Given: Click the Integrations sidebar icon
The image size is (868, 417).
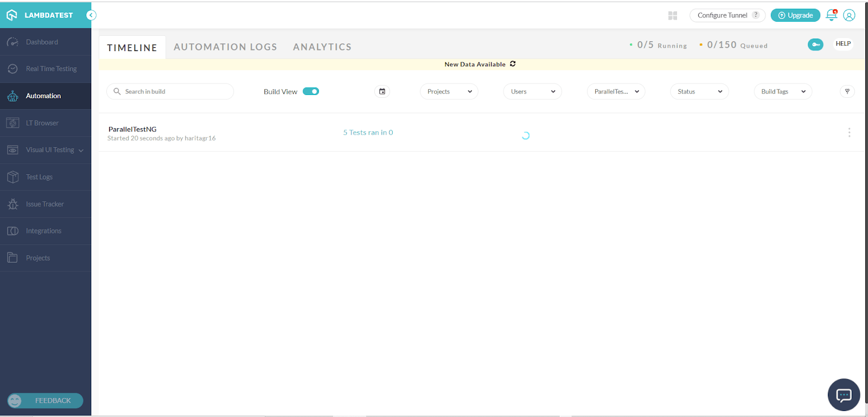Looking at the screenshot, I should tap(12, 231).
